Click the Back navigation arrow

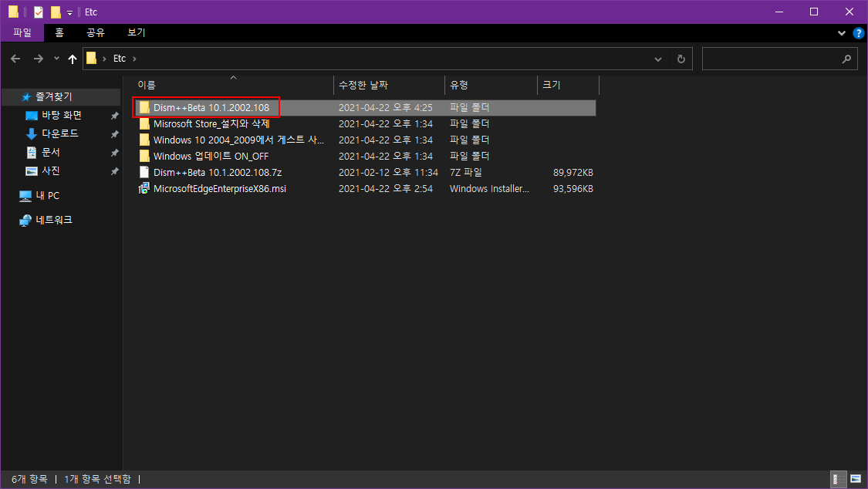click(15, 59)
